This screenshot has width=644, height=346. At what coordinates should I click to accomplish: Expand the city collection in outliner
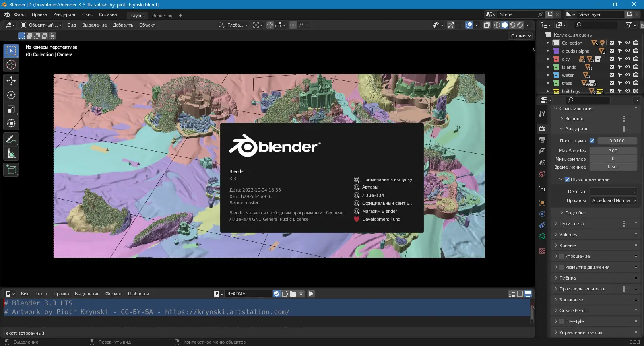[548, 59]
